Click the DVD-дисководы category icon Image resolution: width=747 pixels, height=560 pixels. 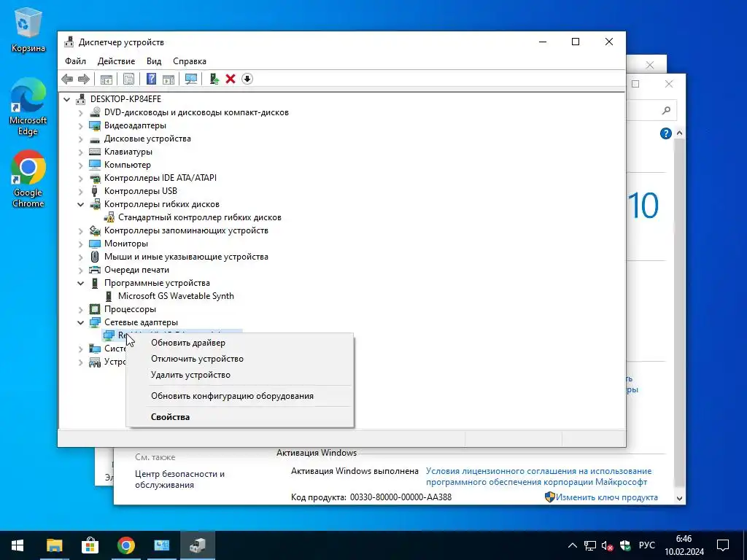pyautogui.click(x=95, y=112)
